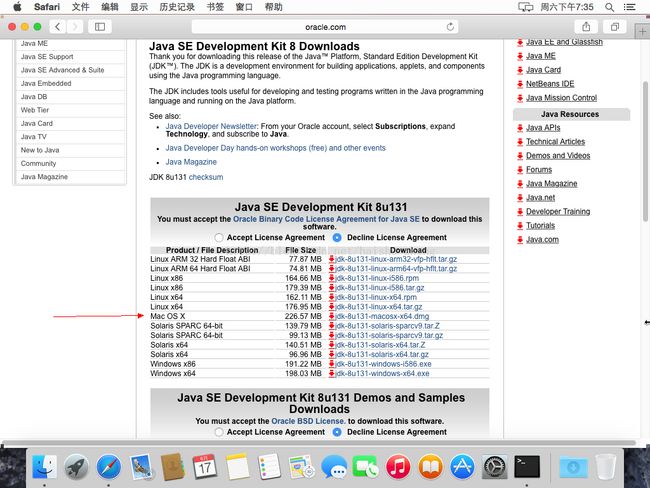Download jdk-8u131-linux-x64.tar.gz
The image size is (650, 488).
[x=378, y=307]
